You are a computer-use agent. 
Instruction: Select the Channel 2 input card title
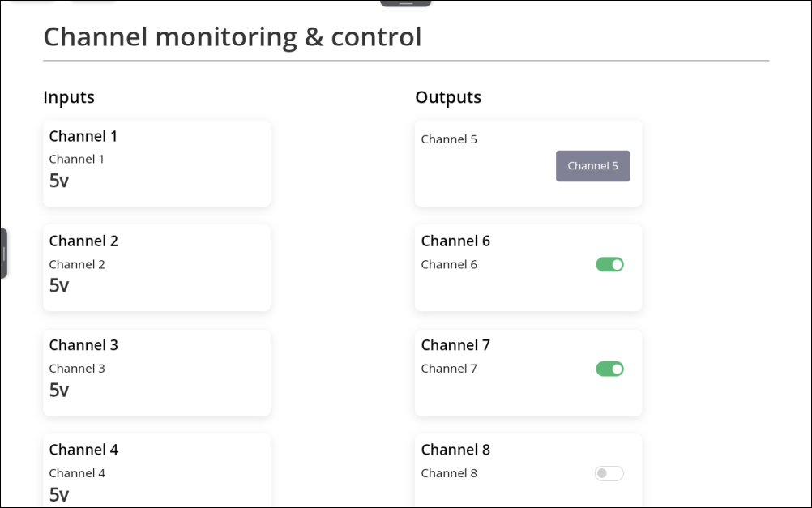point(83,241)
